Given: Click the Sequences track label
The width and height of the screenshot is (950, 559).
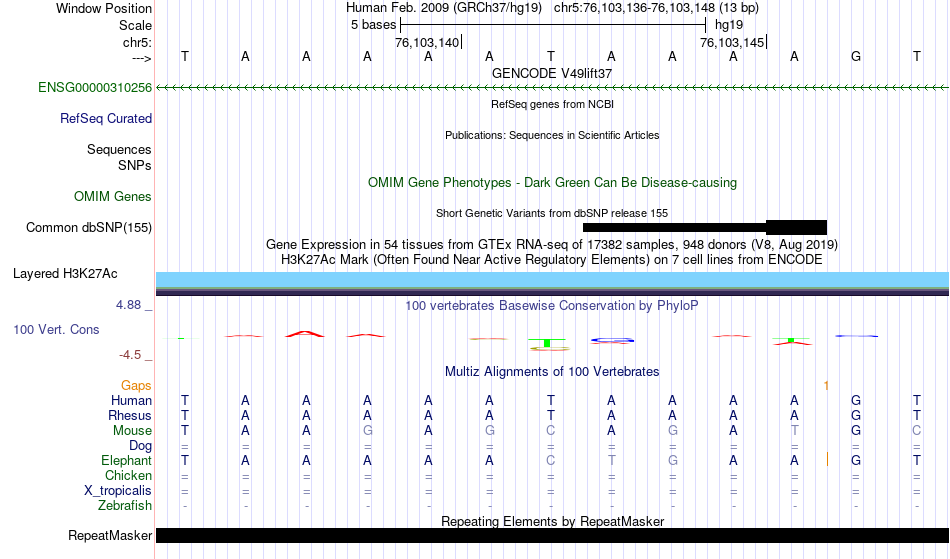Looking at the screenshot, I should coord(119,150).
